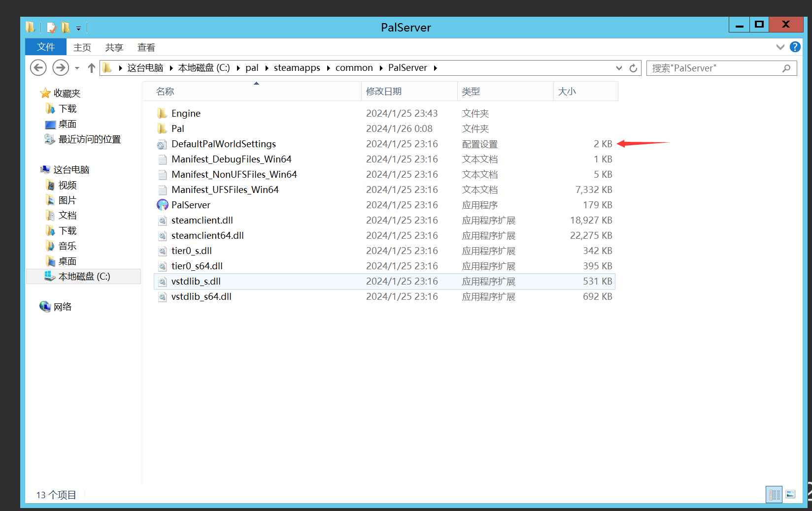Switch to the 查看 ribbon tab
This screenshot has width=812, height=511.
(146, 47)
